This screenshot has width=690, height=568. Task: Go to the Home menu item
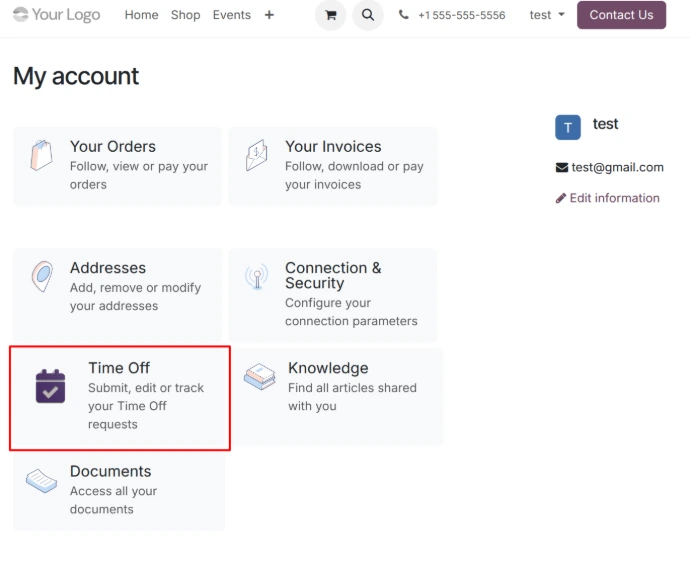coord(141,15)
